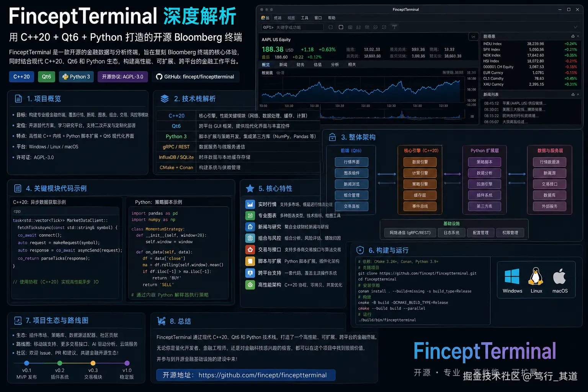Image resolution: width=588 pixels, height=392 pixels.
Task: Select the 跨平台支持 feature icon
Action: coord(250,273)
